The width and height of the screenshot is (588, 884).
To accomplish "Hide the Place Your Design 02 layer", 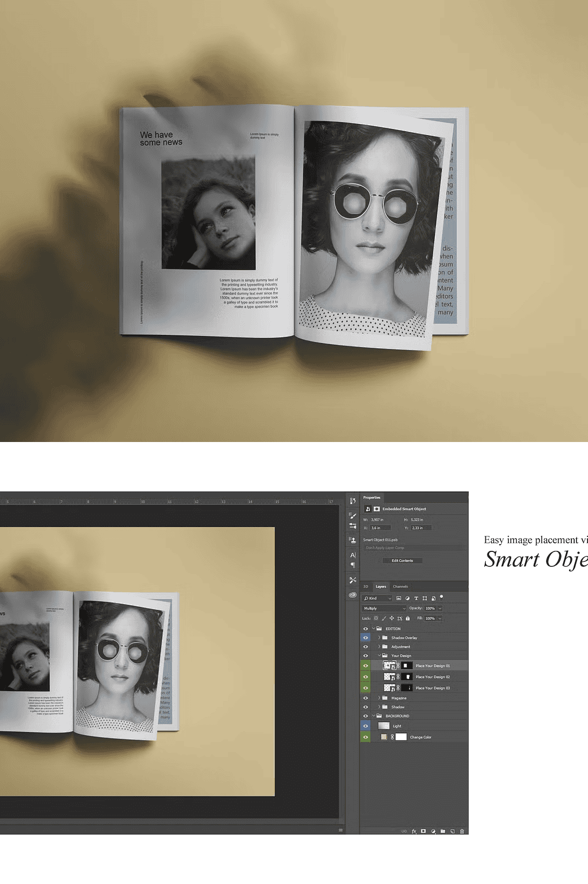I will [x=365, y=677].
